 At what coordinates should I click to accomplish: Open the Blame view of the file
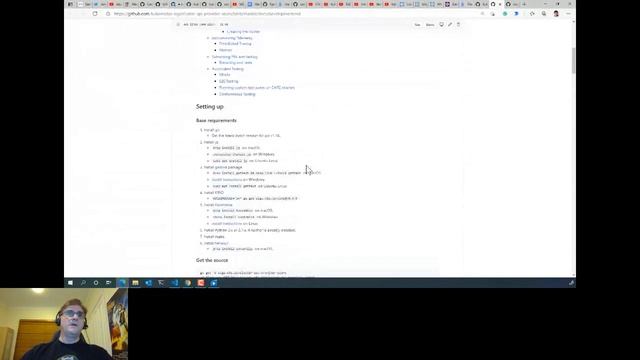tap(430, 25)
